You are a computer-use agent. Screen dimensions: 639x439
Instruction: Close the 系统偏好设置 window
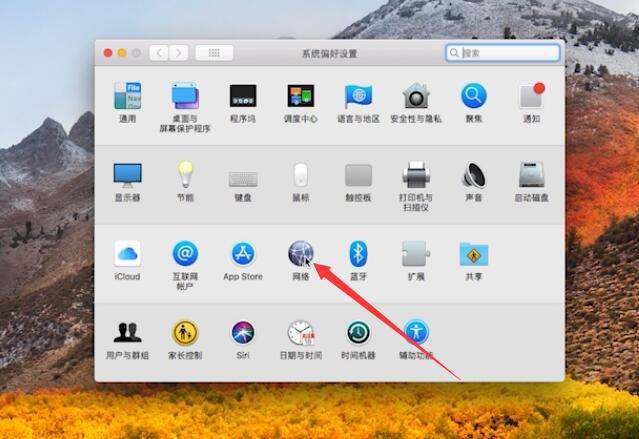(x=108, y=53)
